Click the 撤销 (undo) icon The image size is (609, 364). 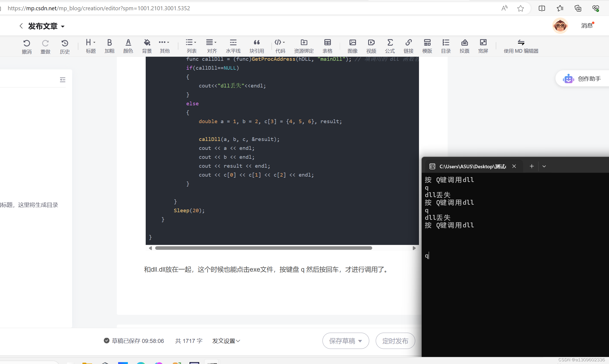(26, 46)
